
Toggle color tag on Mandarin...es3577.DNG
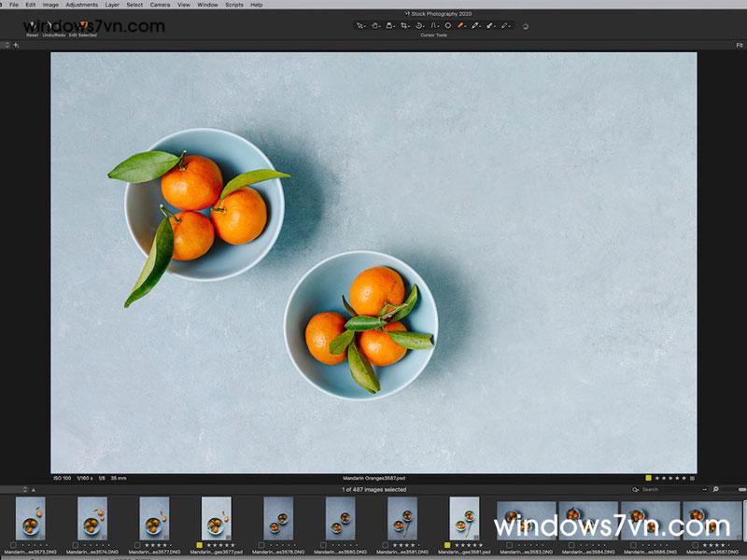(x=137, y=545)
